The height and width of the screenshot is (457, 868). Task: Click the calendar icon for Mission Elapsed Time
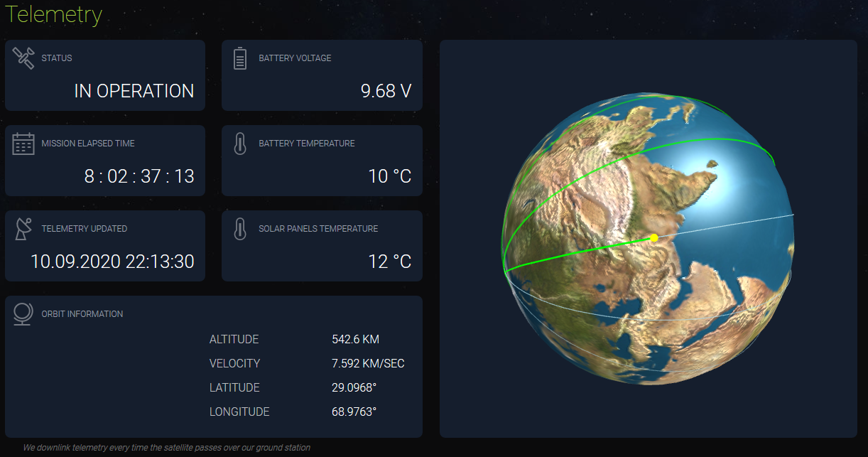pos(23,144)
